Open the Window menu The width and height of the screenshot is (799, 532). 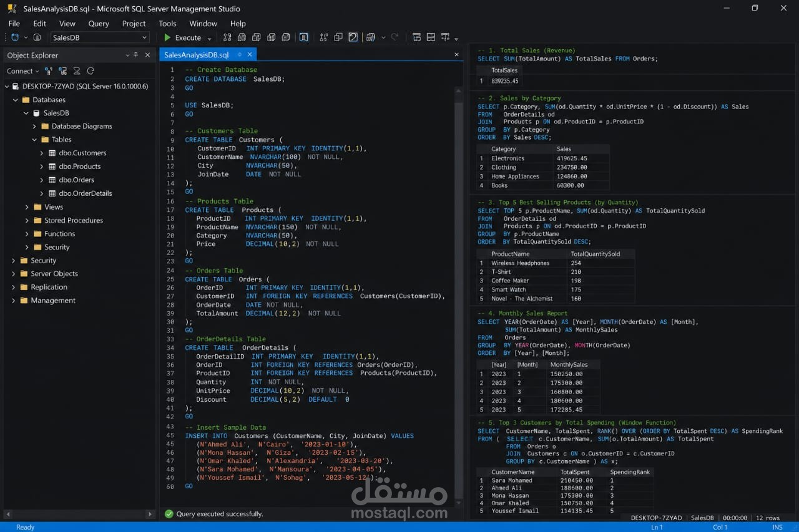point(203,23)
